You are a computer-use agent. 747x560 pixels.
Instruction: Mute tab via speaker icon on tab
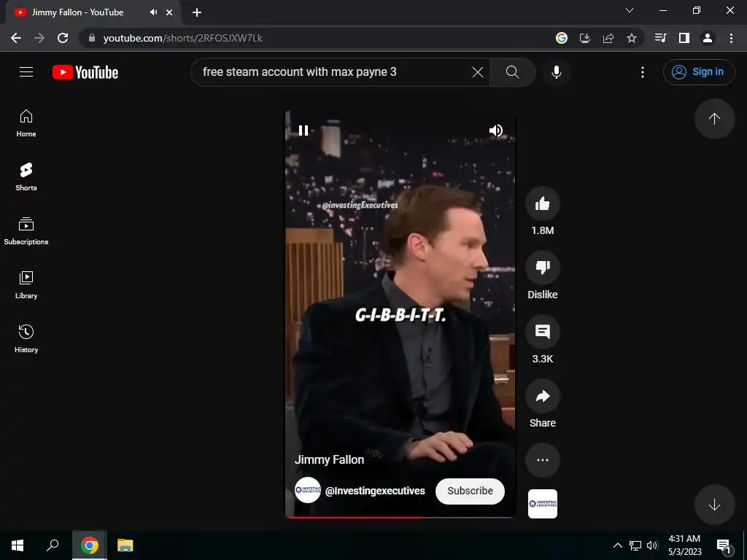pyautogui.click(x=153, y=12)
